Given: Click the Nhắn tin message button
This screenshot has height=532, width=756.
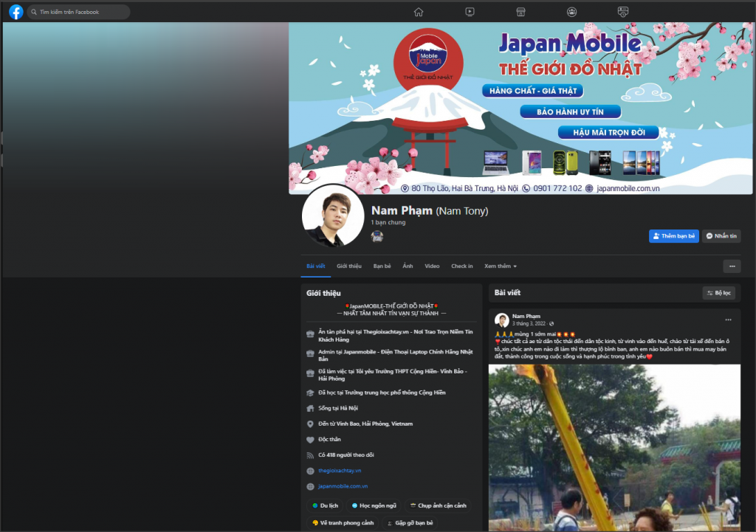Looking at the screenshot, I should 721,236.
